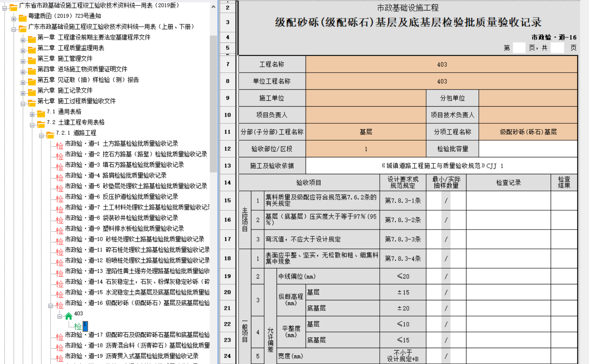The height and width of the screenshot is (364, 589).
Task: Click the 检 icon beside 道-10 砂桩处理软土路基
Action: point(59,241)
